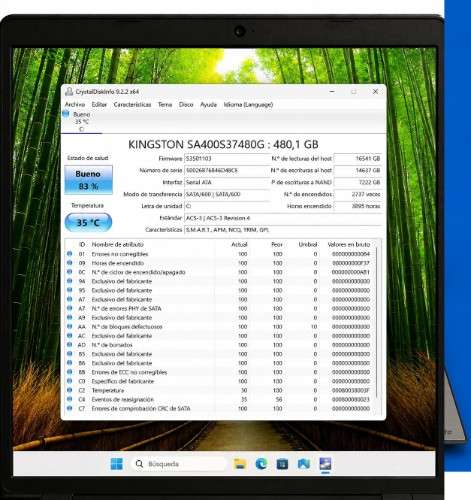Open the Editar menu

tap(99, 105)
